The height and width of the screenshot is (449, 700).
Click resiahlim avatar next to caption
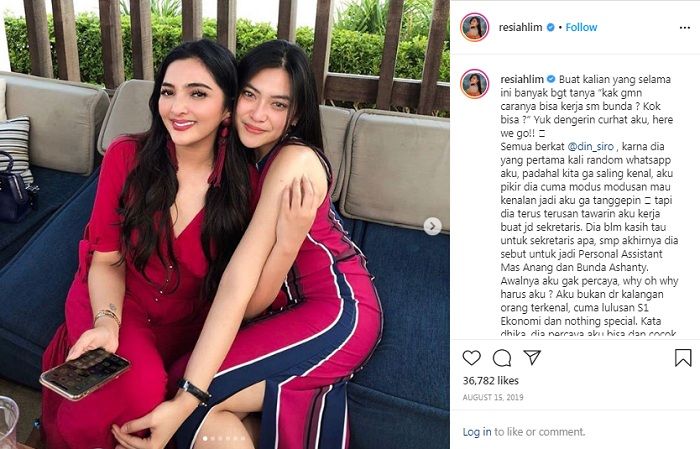click(475, 83)
